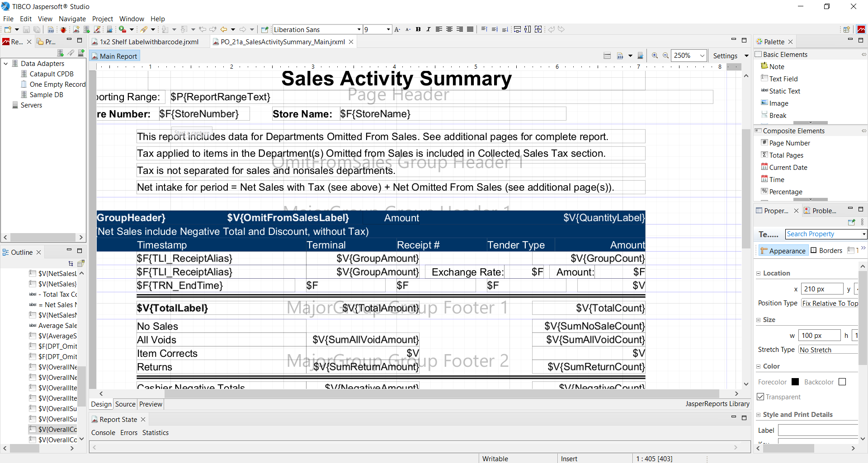
Task: Select the Image element in Palette
Action: (778, 103)
